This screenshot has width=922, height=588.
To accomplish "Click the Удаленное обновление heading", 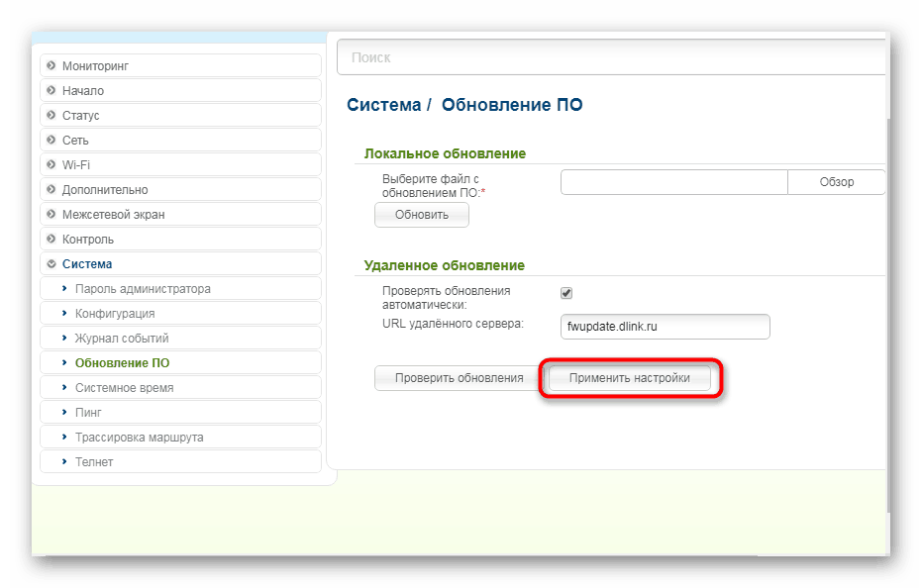I will tap(444, 265).
